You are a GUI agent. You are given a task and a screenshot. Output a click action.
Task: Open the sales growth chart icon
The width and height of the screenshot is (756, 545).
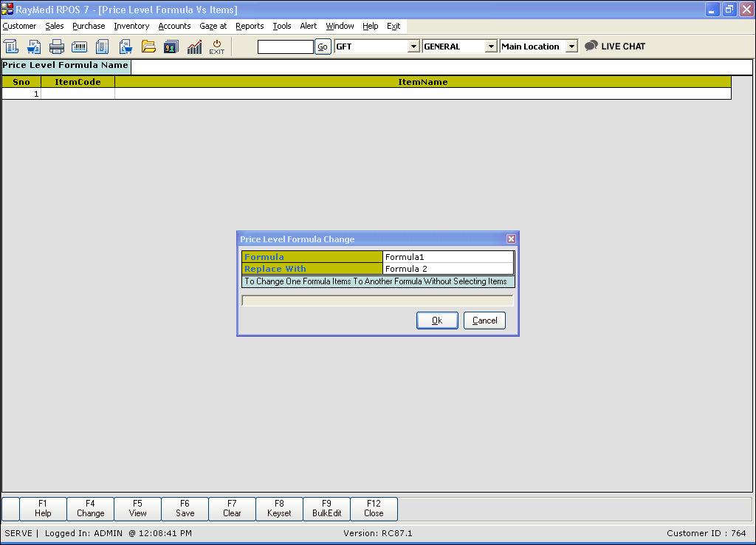pos(194,47)
